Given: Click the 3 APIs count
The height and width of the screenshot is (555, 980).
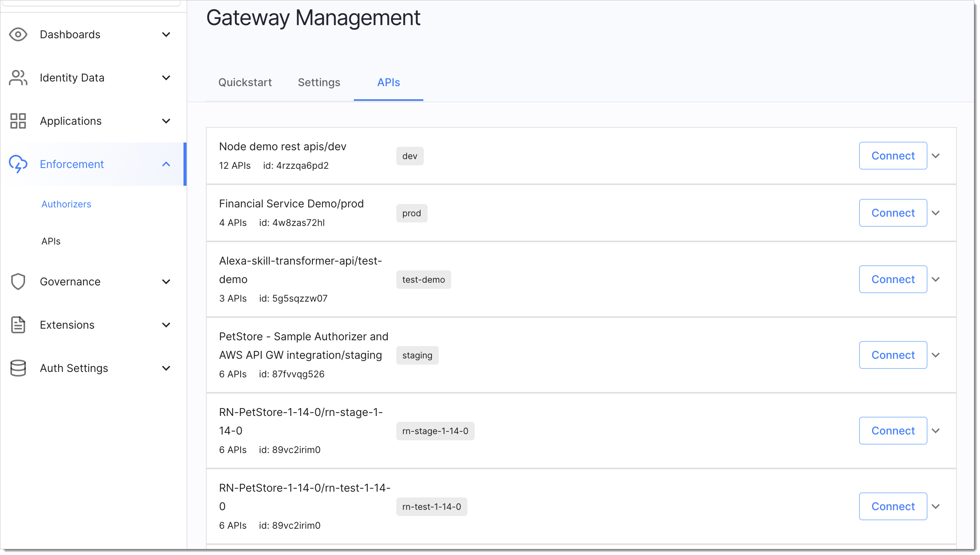Looking at the screenshot, I should point(233,299).
